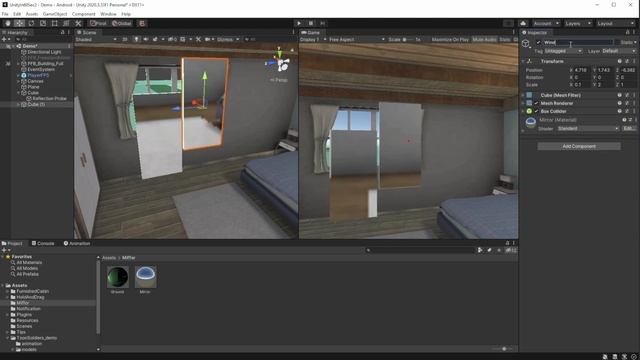Viewport: 640px width, 360px height.
Task: Click the GameObject cube icon in Inspector
Action: tap(526, 43)
